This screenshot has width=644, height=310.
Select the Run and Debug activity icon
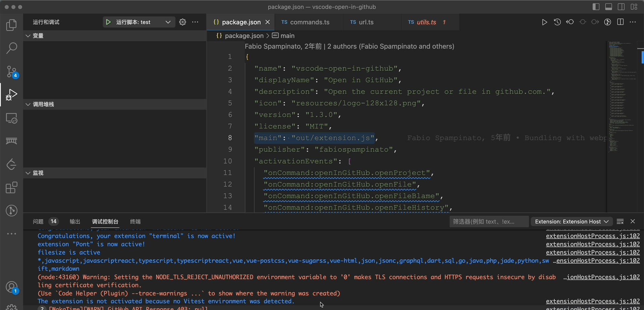11,95
